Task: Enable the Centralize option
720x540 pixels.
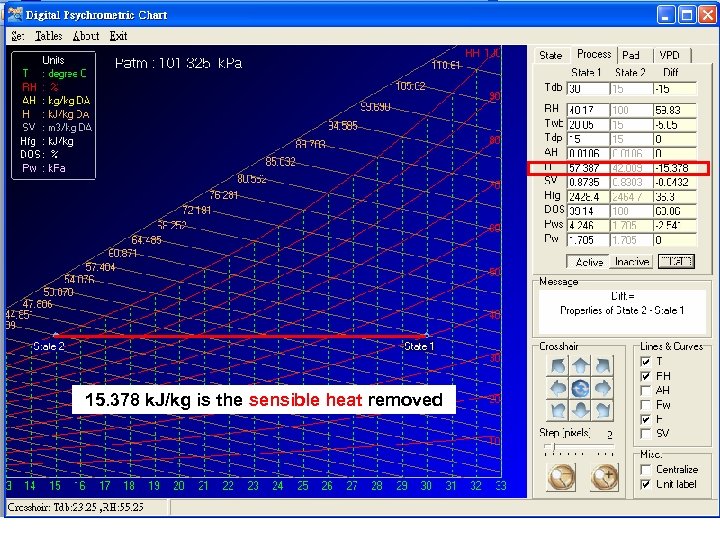Action: [x=645, y=469]
